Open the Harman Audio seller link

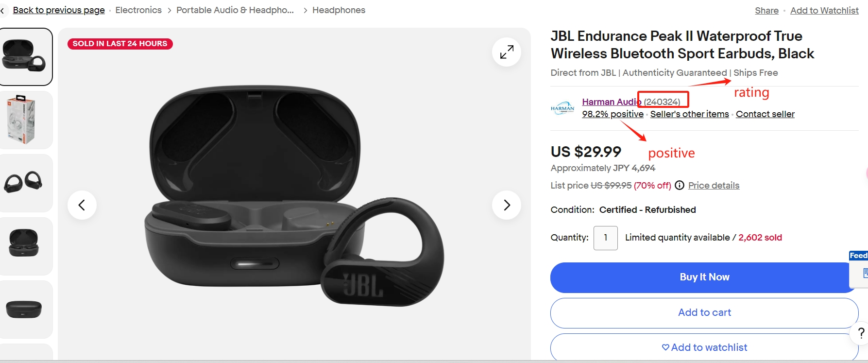pos(612,102)
